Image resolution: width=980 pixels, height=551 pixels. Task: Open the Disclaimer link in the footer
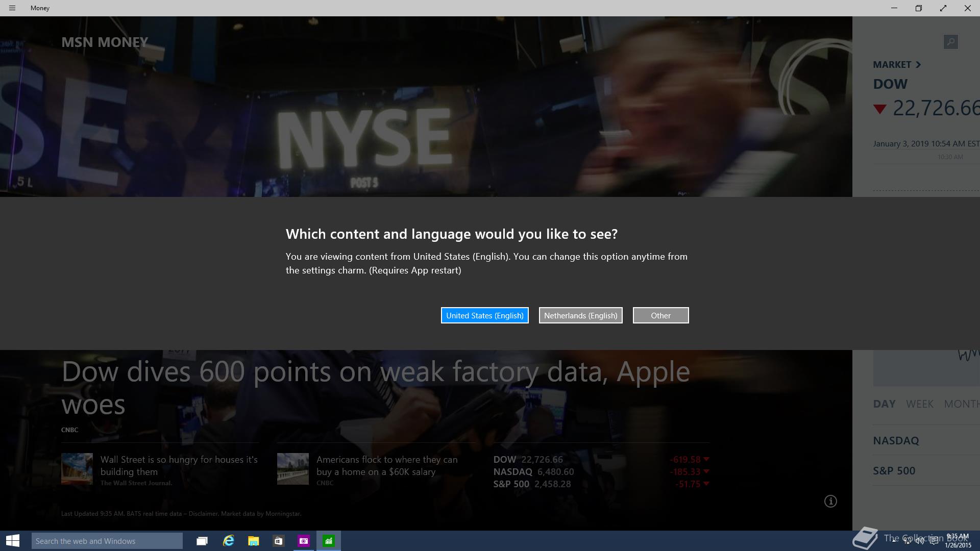point(203,513)
